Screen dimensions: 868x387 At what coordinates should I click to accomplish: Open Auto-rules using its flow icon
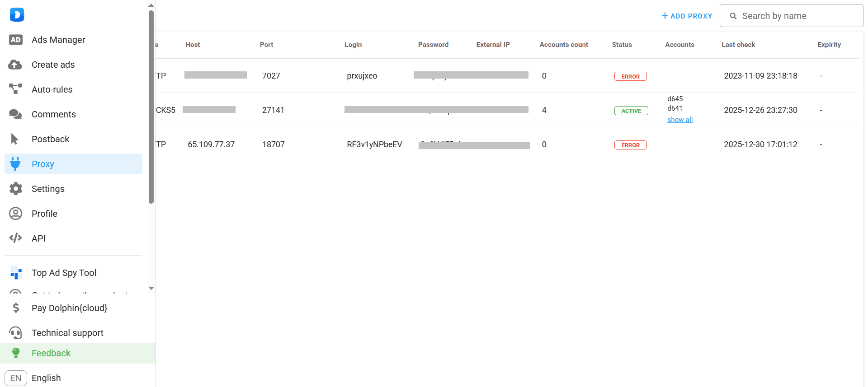pyautogui.click(x=15, y=89)
